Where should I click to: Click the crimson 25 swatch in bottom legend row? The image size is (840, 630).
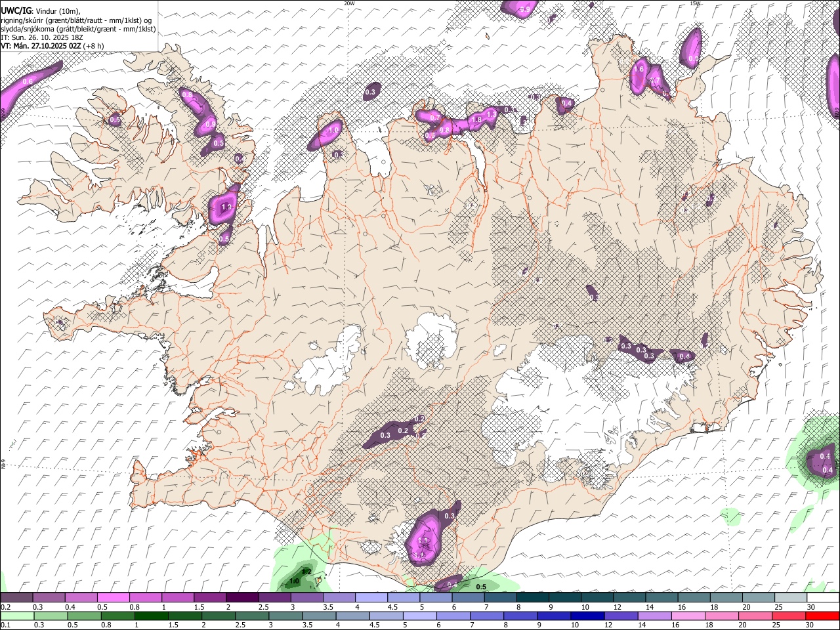pos(789,616)
